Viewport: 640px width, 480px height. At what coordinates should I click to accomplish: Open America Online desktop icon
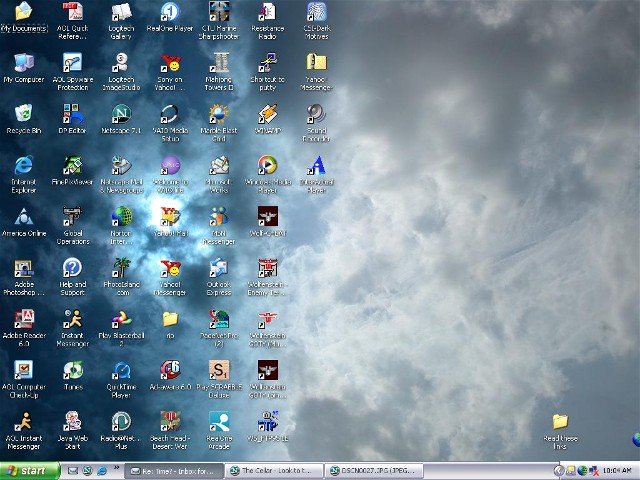click(x=24, y=216)
